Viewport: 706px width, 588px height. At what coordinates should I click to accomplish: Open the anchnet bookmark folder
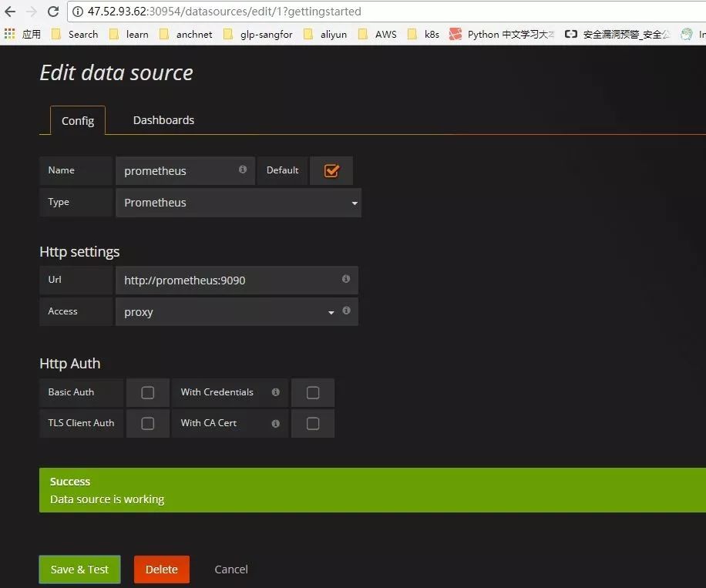186,34
